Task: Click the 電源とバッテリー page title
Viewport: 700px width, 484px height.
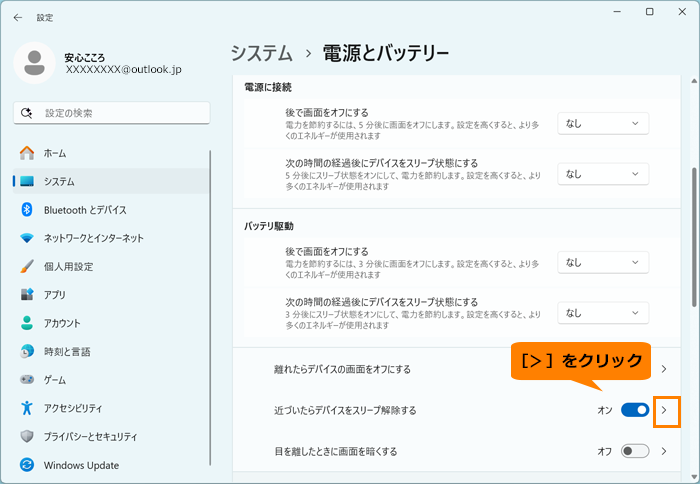Action: click(385, 54)
